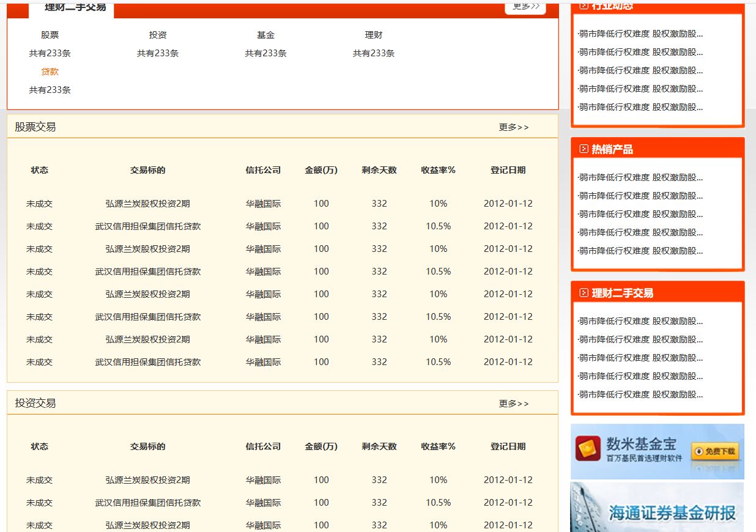The width and height of the screenshot is (756, 532).
Task: Click 收益率% header in the 股票交易 table
Action: pyautogui.click(x=438, y=170)
